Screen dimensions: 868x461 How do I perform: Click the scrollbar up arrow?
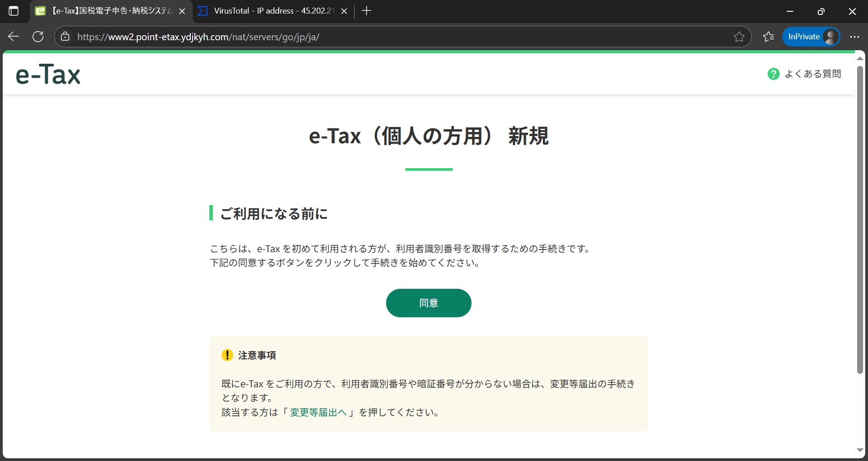tap(860, 59)
